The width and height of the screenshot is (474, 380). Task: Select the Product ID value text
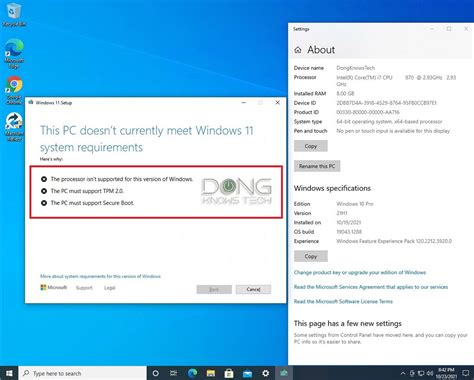tap(368, 112)
